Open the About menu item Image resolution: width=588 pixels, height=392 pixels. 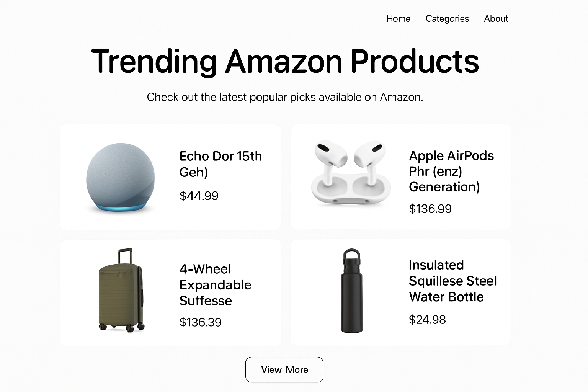click(496, 18)
